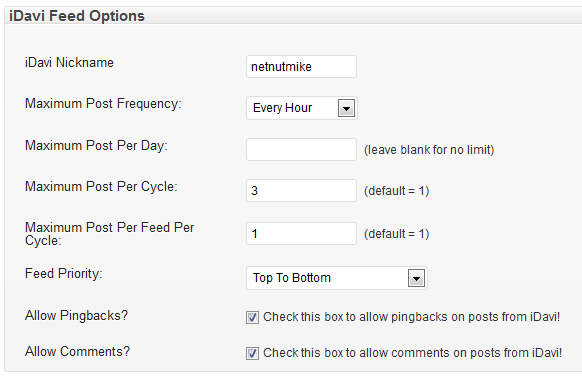Click the Every Hour dropdown arrow button
The image size is (582, 381).
[x=346, y=108]
